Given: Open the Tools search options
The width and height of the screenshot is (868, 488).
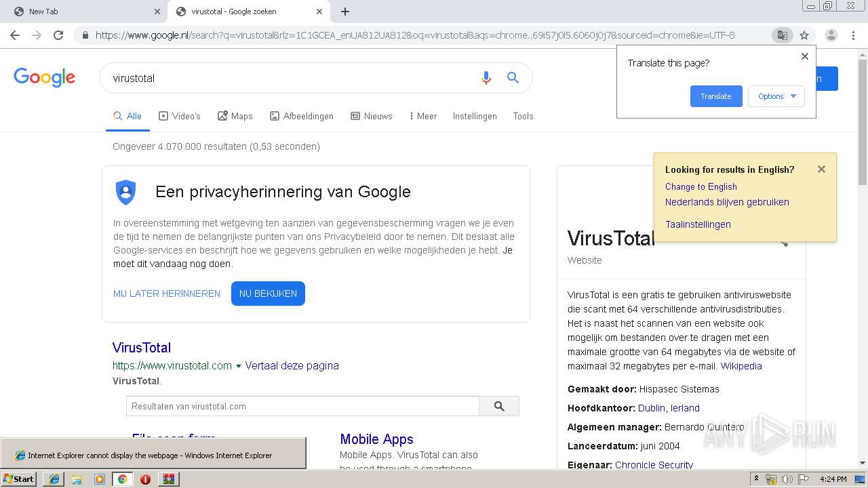Looking at the screenshot, I should pos(523,116).
